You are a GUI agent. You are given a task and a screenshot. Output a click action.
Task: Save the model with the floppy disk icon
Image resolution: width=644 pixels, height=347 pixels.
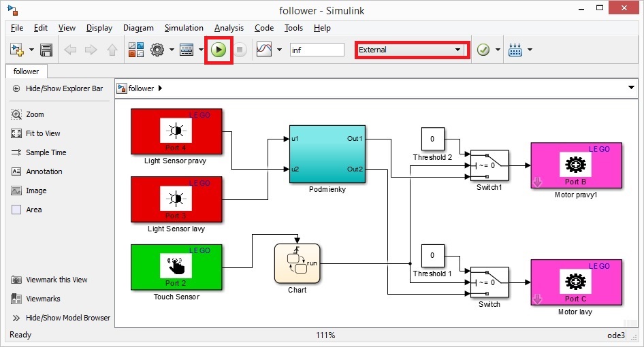point(46,50)
